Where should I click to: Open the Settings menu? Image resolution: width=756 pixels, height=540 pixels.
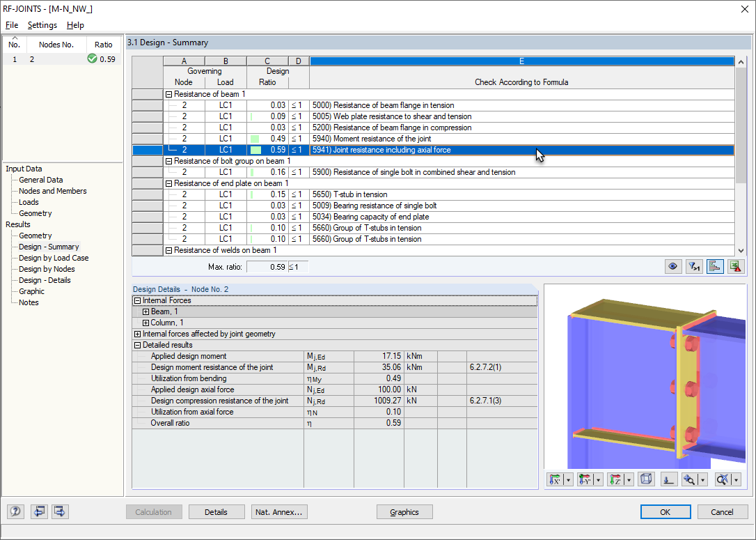click(x=42, y=25)
